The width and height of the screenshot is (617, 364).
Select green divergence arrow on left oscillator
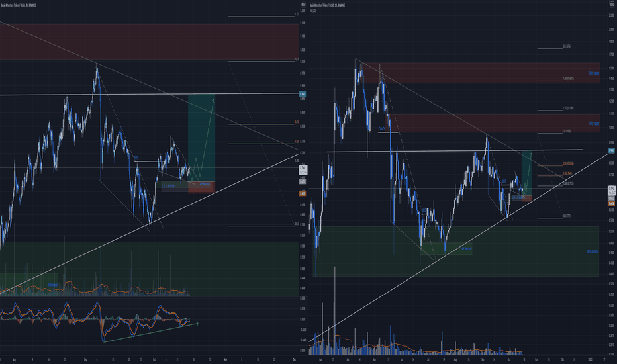pyautogui.click(x=150, y=333)
